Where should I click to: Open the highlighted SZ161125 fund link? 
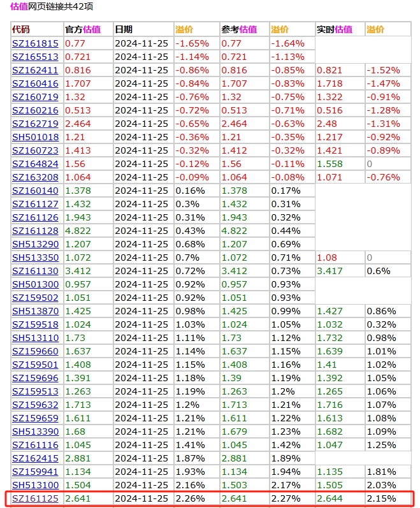pyautogui.click(x=35, y=498)
